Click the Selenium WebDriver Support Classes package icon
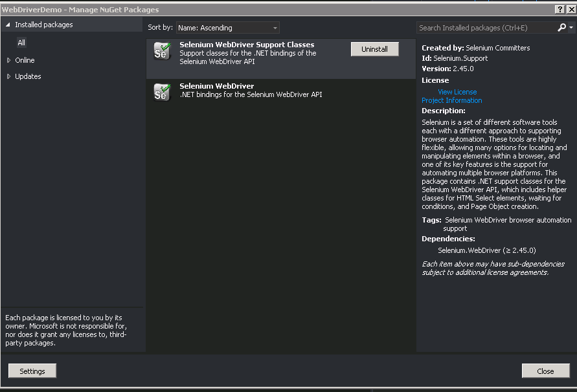This screenshot has width=577, height=392. (162, 50)
